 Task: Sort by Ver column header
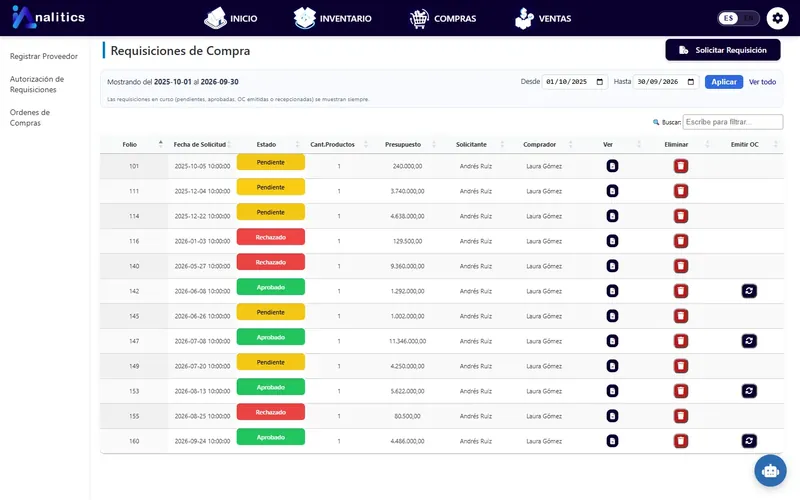coord(612,144)
